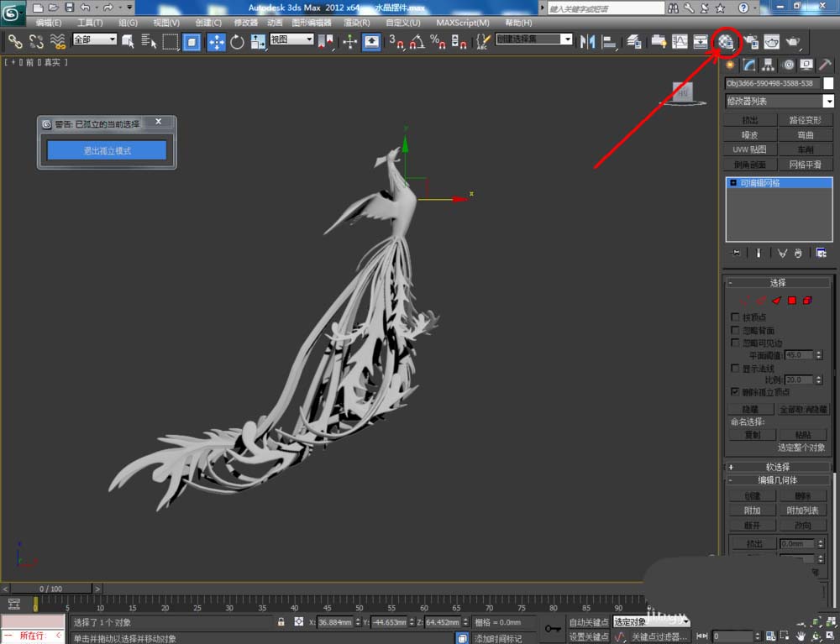This screenshot has width=840, height=644.
Task: Open the 工具(T) menu
Action: tap(90, 23)
